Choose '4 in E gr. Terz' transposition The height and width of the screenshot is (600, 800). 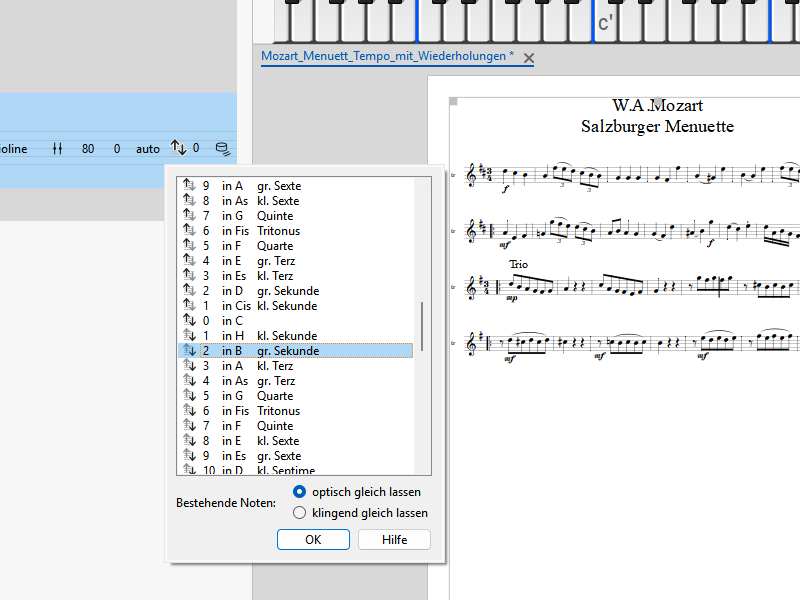[296, 261]
